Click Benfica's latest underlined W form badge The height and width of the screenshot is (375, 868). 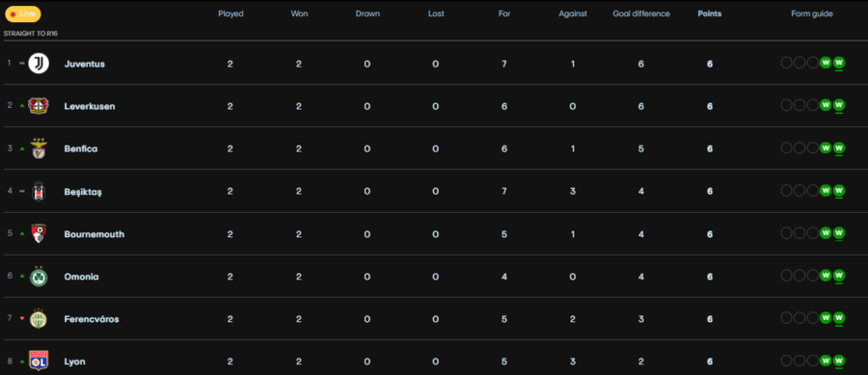(839, 147)
